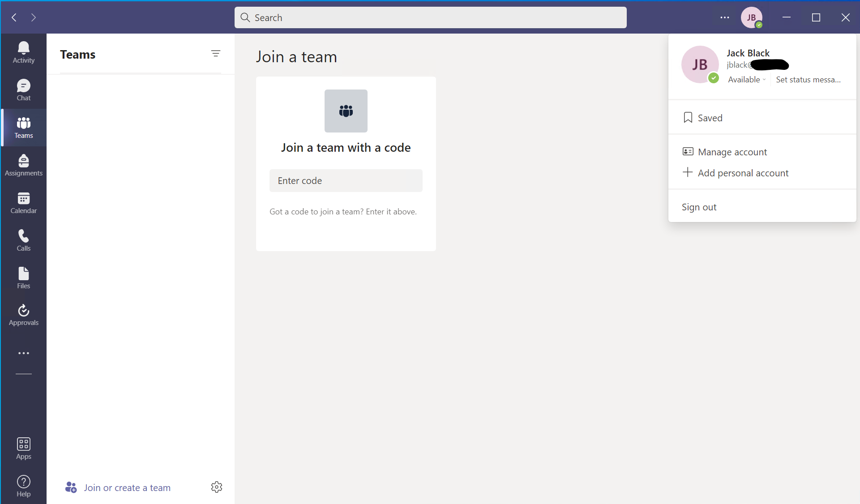The height and width of the screenshot is (504, 860).
Task: Sign out of Teams
Action: pos(698,207)
